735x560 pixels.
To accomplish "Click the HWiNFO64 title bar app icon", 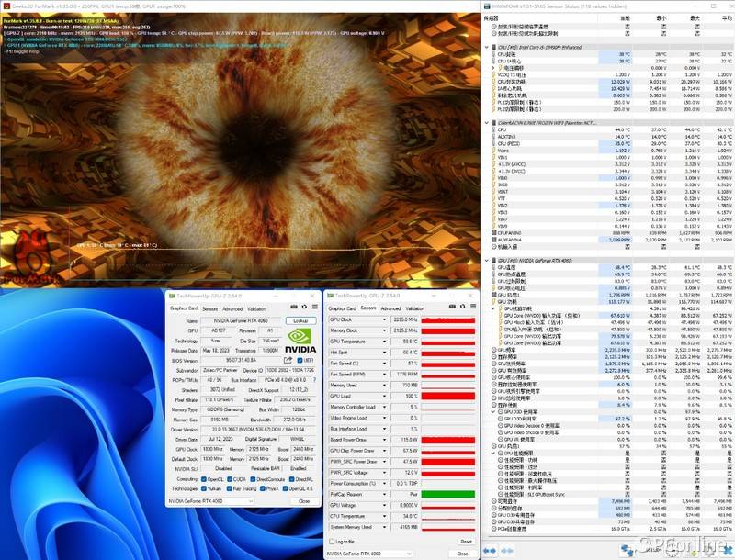I will [x=487, y=6].
